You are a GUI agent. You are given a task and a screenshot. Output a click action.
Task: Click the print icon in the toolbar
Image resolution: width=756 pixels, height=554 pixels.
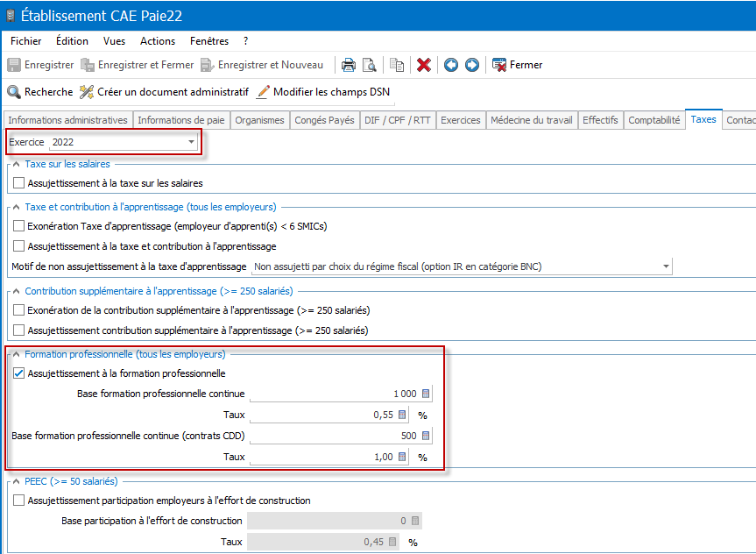(348, 65)
